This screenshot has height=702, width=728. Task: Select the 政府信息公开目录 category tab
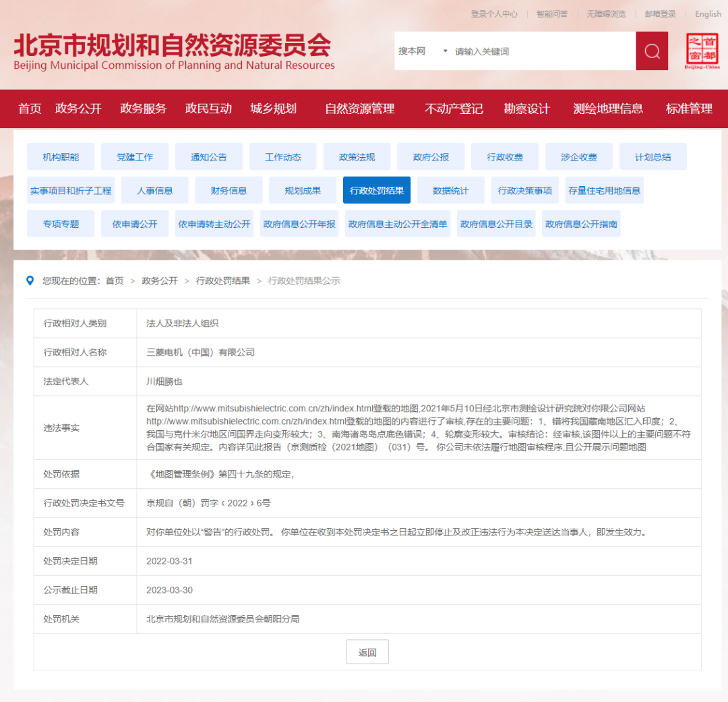point(496,224)
